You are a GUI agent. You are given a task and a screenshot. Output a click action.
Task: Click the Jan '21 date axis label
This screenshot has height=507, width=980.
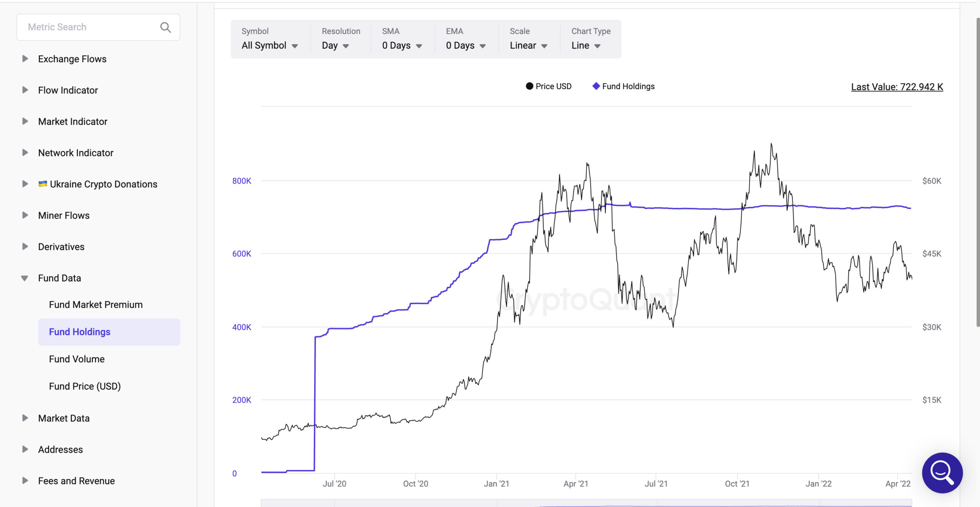pyautogui.click(x=497, y=484)
